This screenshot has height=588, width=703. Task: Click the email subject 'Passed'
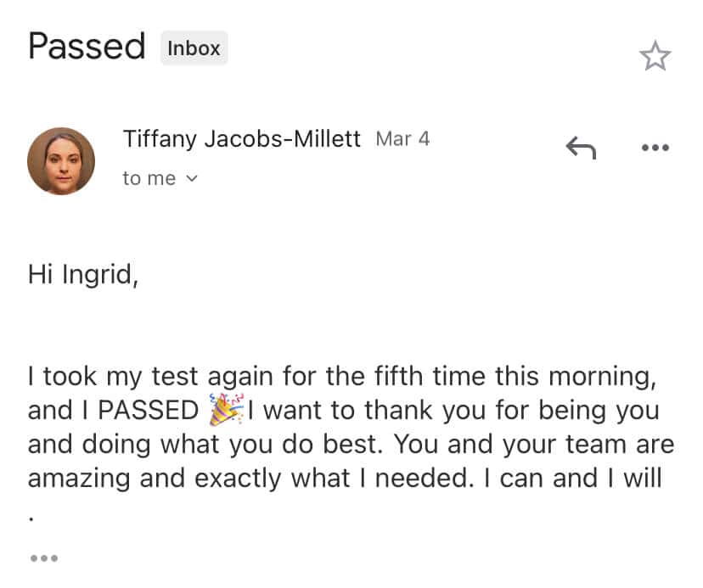click(87, 47)
